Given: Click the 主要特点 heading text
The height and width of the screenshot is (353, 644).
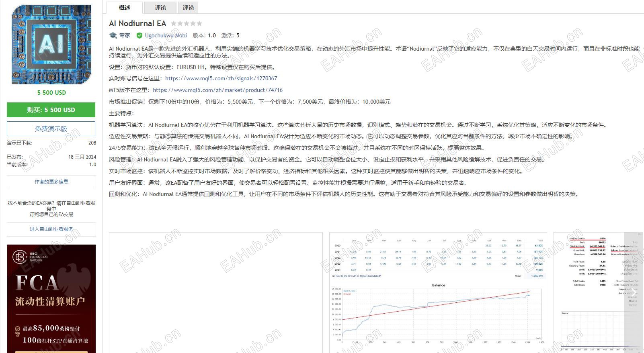Looking at the screenshot, I should coord(121,113).
